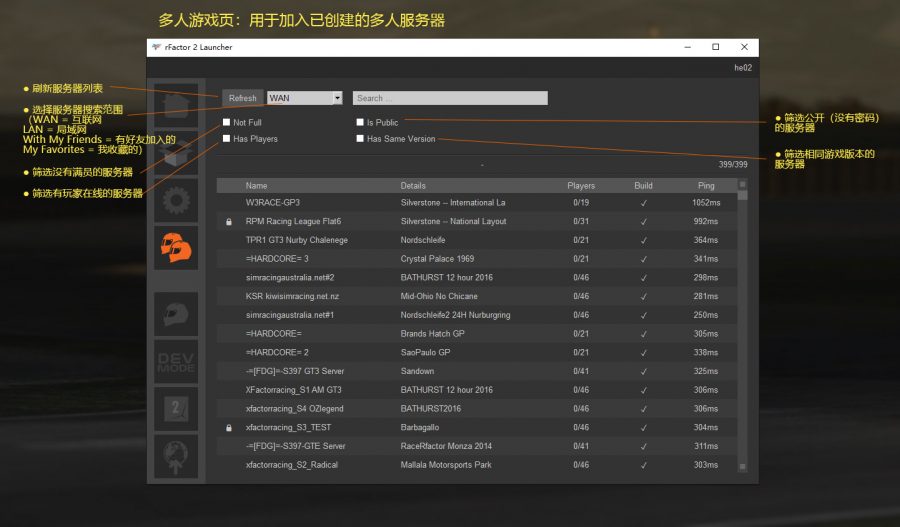900x527 pixels.
Task: Click Build checkmark for W3RACE-GP3
Action: (643, 203)
